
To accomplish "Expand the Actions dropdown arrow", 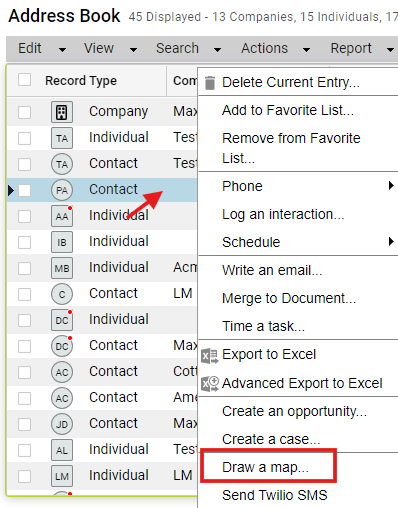I will click(x=306, y=50).
